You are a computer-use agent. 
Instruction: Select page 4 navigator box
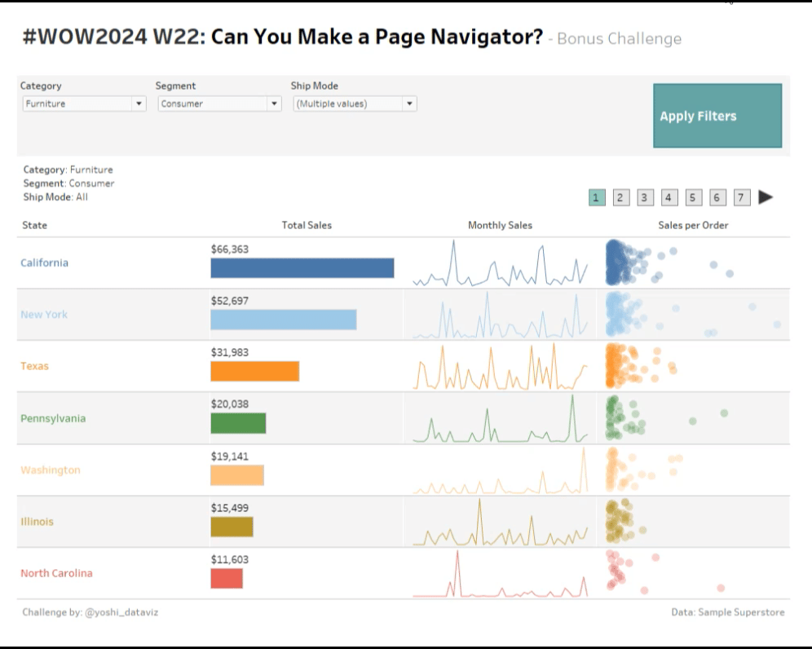(669, 197)
